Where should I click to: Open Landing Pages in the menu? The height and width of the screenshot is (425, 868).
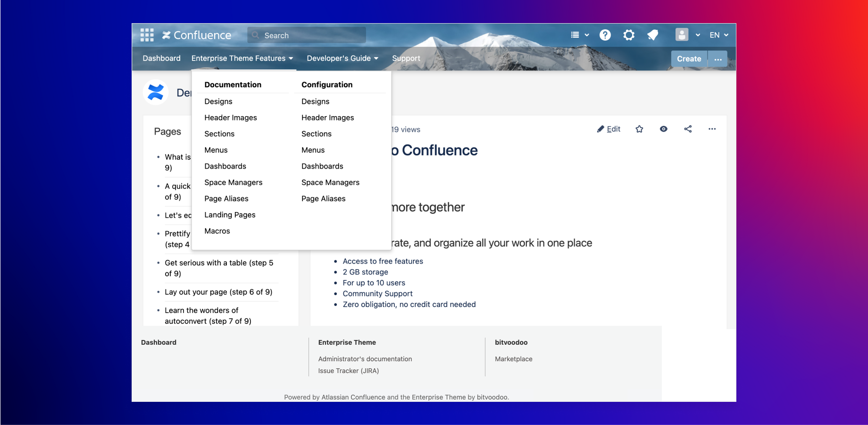click(230, 215)
